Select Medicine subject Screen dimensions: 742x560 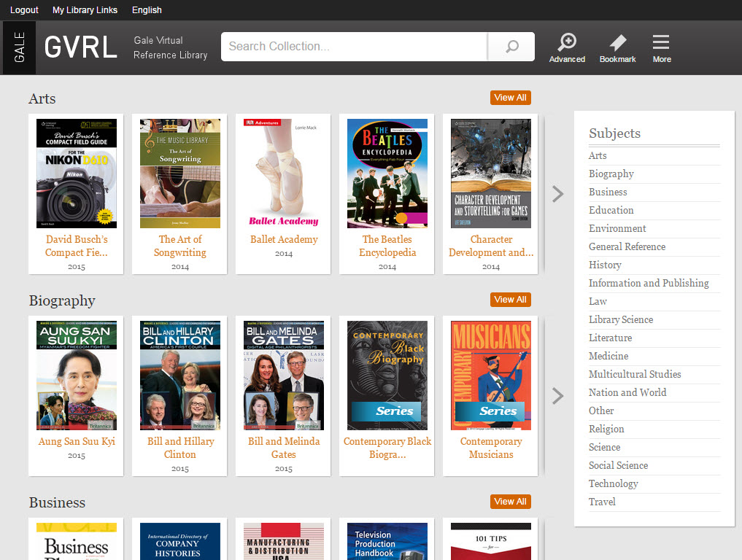(608, 356)
